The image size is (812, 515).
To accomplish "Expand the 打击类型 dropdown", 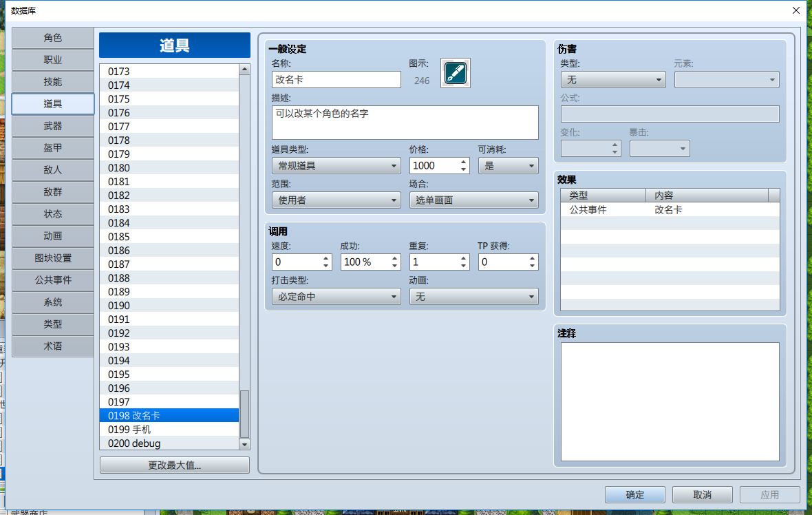I will tap(336, 296).
